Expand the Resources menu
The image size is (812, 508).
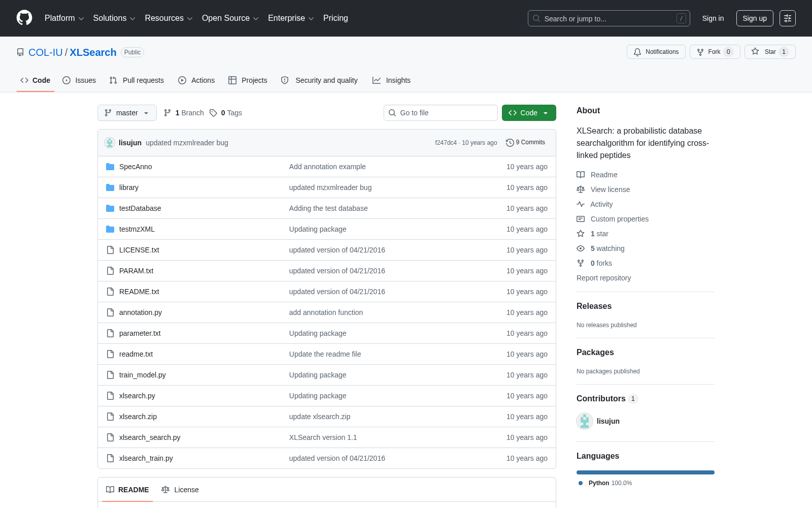[168, 18]
